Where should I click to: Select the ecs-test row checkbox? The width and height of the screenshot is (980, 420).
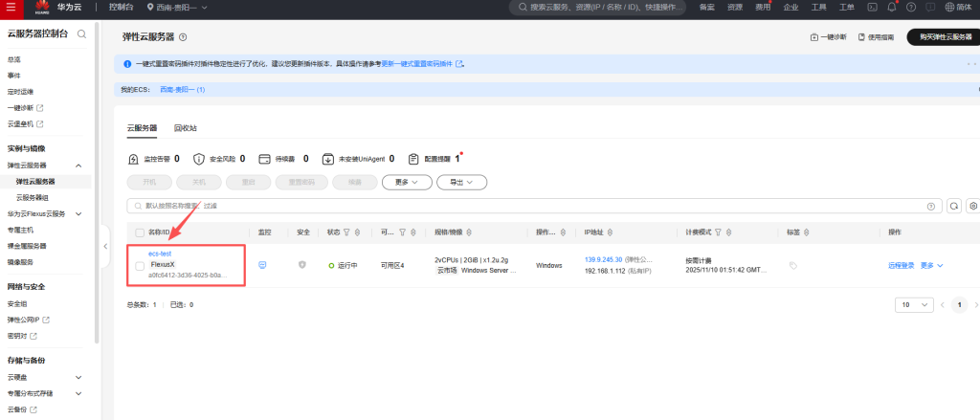(140, 265)
